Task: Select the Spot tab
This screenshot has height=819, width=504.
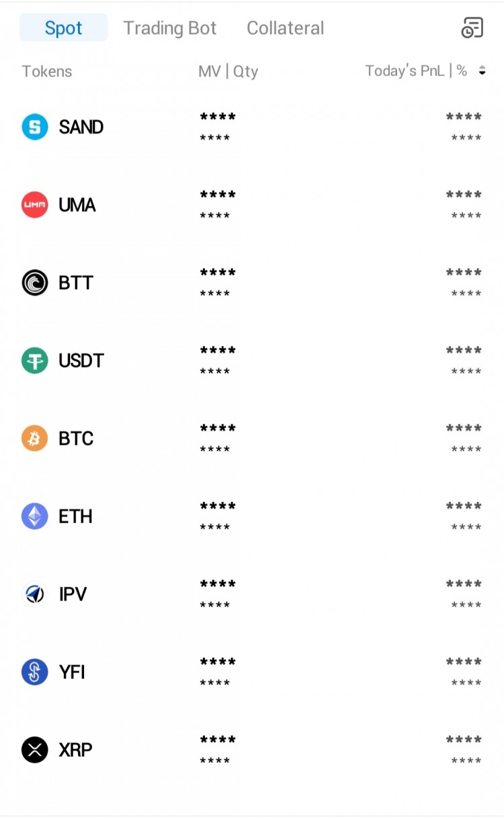Action: pos(63,28)
